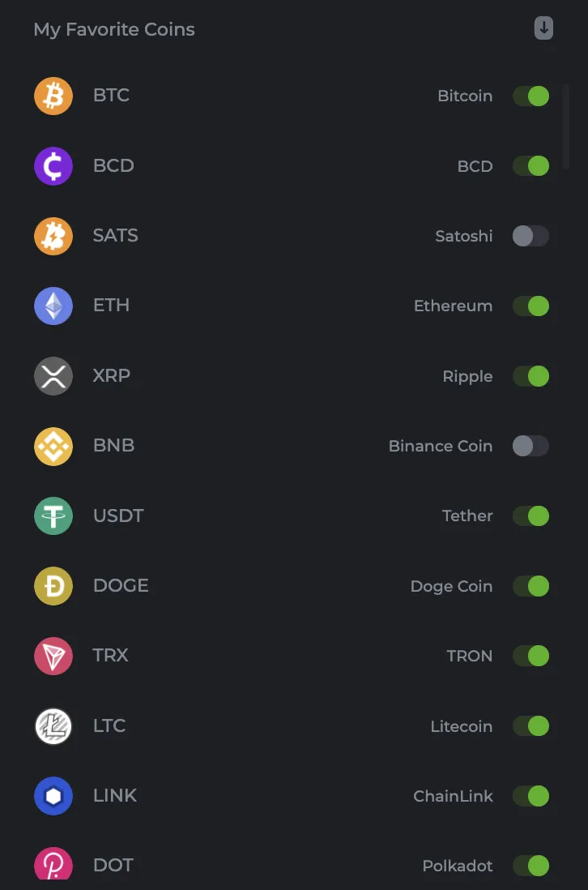The height and width of the screenshot is (890, 588).
Task: Click the red TRX TRON icon
Action: [53, 656]
